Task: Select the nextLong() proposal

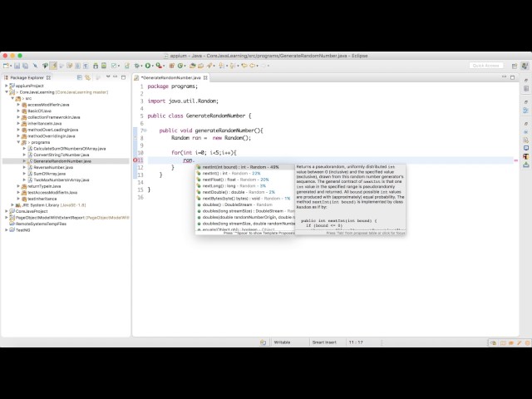Action: [245, 186]
